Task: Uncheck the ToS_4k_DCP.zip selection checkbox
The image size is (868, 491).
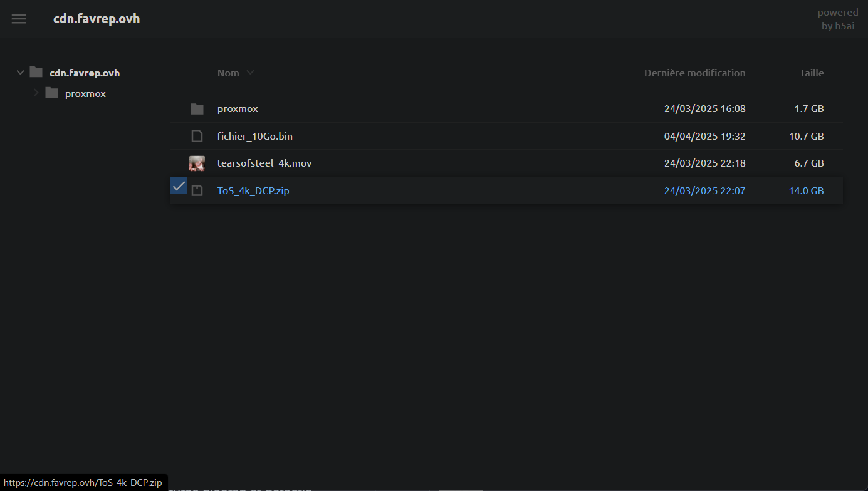Action: tap(179, 186)
